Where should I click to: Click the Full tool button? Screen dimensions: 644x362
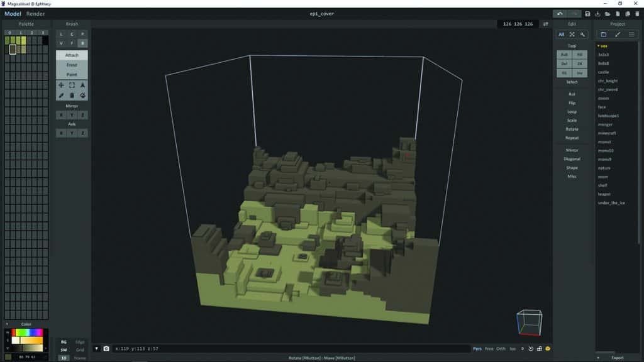pyautogui.click(x=564, y=55)
